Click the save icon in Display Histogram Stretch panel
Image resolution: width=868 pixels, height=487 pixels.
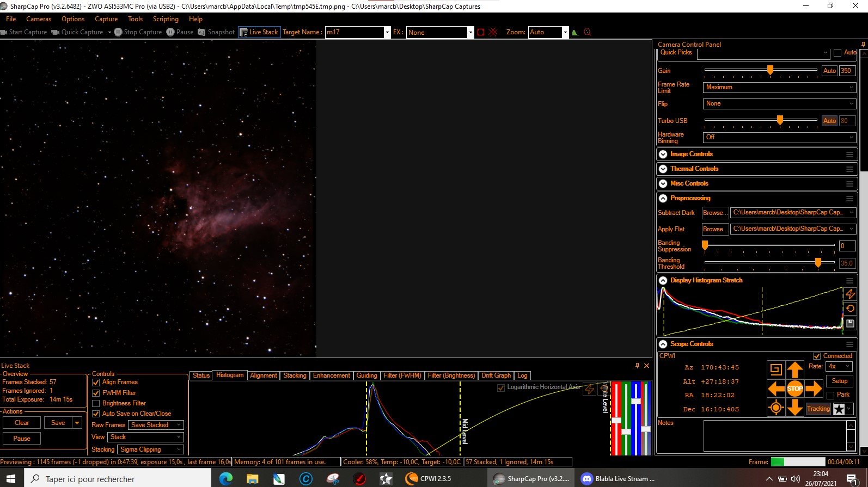click(850, 323)
